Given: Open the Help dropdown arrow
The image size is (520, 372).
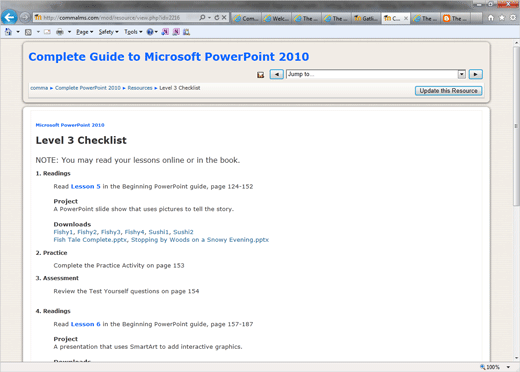Looking at the screenshot, I should tap(156, 32).
